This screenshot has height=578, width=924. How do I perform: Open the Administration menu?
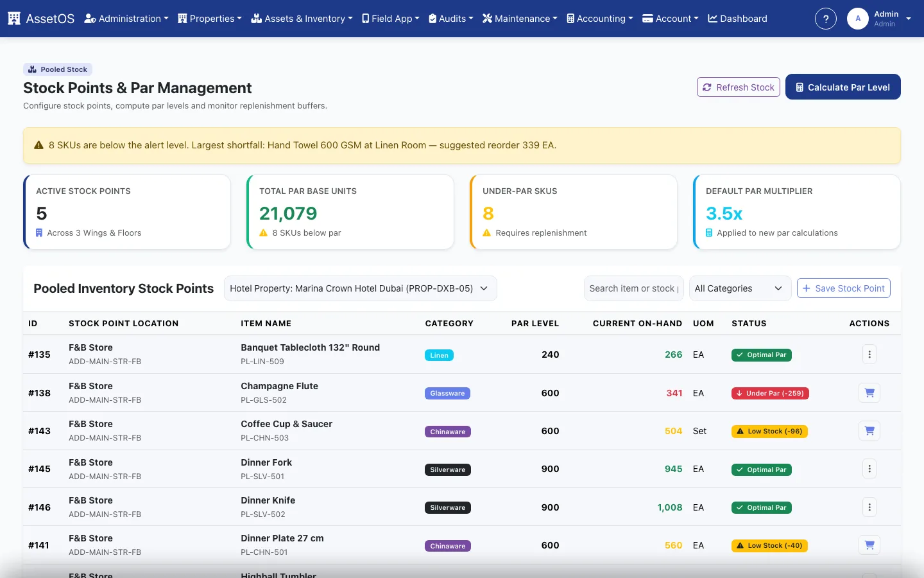pos(126,19)
